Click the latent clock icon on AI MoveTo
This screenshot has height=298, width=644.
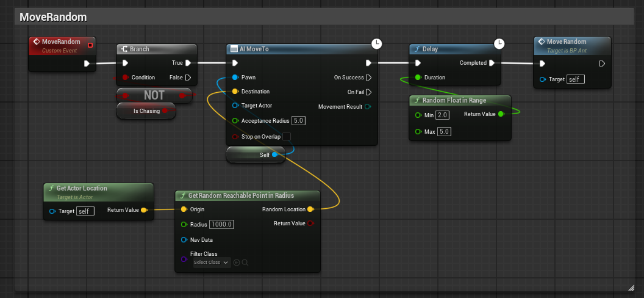(377, 43)
